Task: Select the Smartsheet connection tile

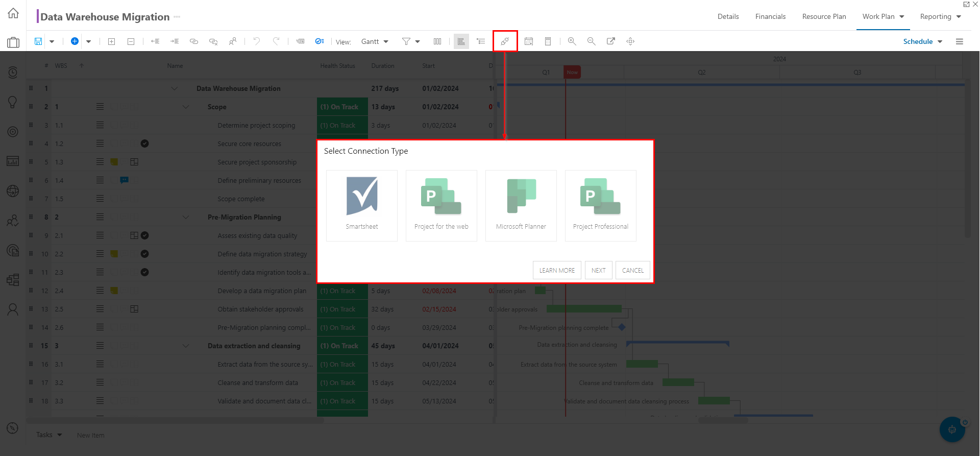Action: 362,205
